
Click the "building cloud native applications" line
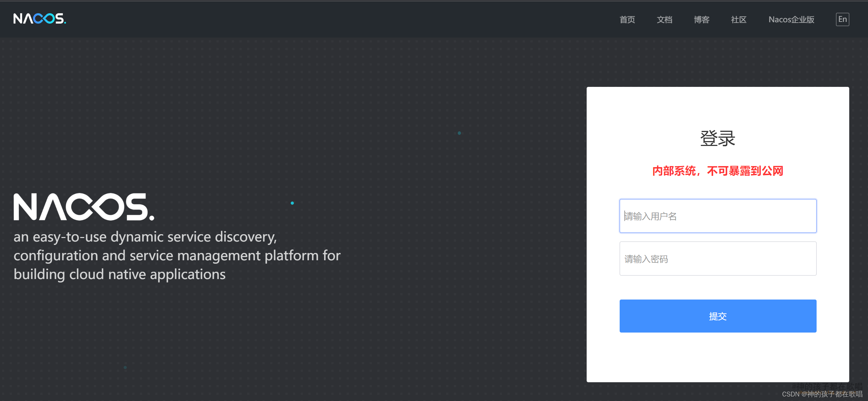click(119, 275)
